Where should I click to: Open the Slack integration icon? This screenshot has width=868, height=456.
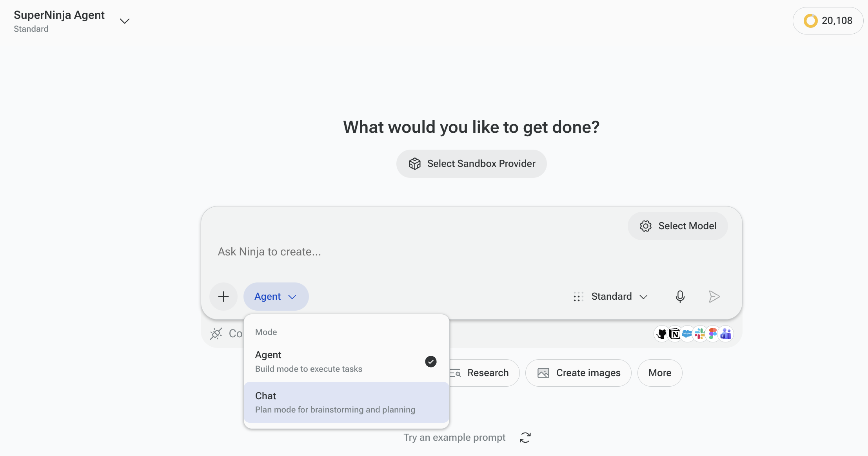(700, 334)
